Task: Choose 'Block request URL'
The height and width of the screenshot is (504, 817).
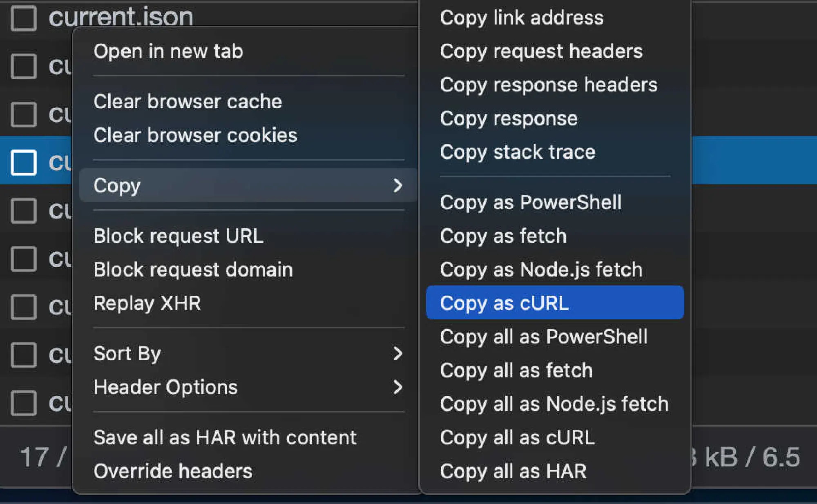Action: (x=178, y=236)
